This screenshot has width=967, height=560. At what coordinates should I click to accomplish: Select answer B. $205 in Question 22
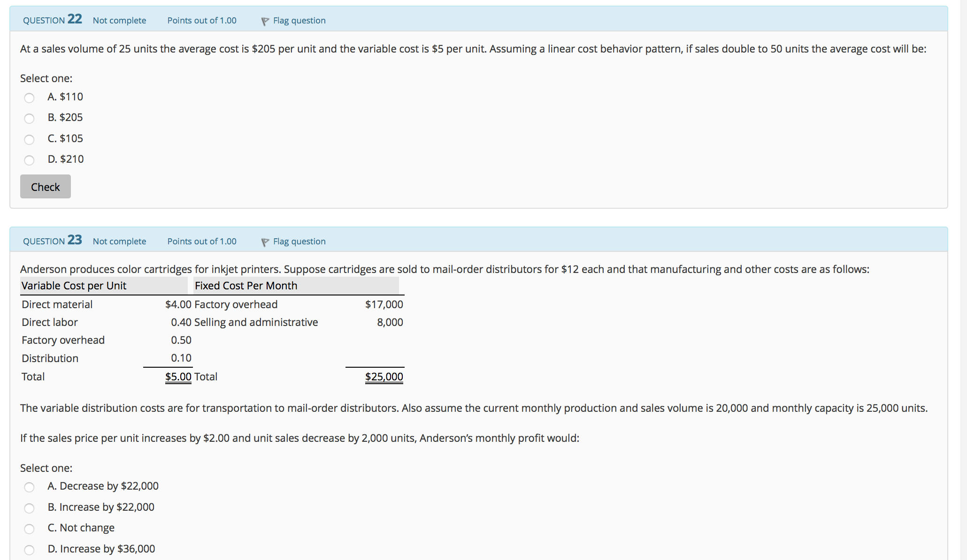[29, 118]
